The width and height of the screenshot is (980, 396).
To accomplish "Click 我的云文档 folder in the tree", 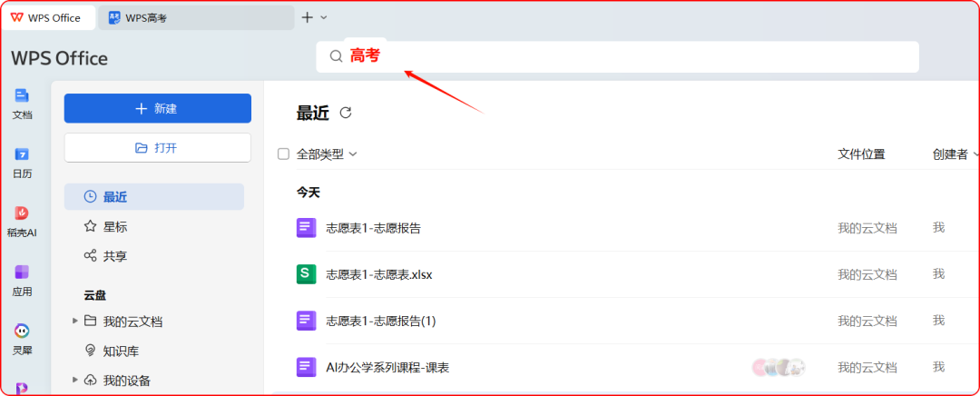I will tap(132, 322).
